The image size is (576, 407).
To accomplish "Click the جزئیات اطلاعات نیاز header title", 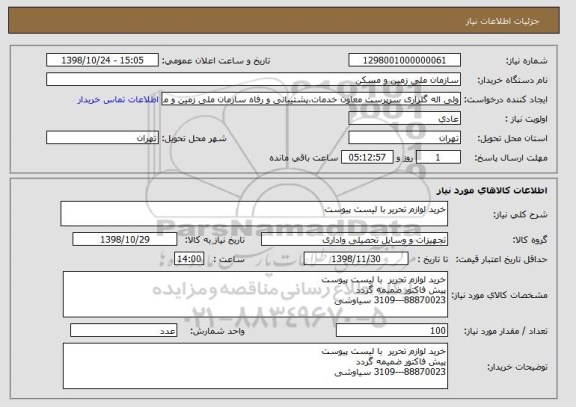I will (503, 21).
